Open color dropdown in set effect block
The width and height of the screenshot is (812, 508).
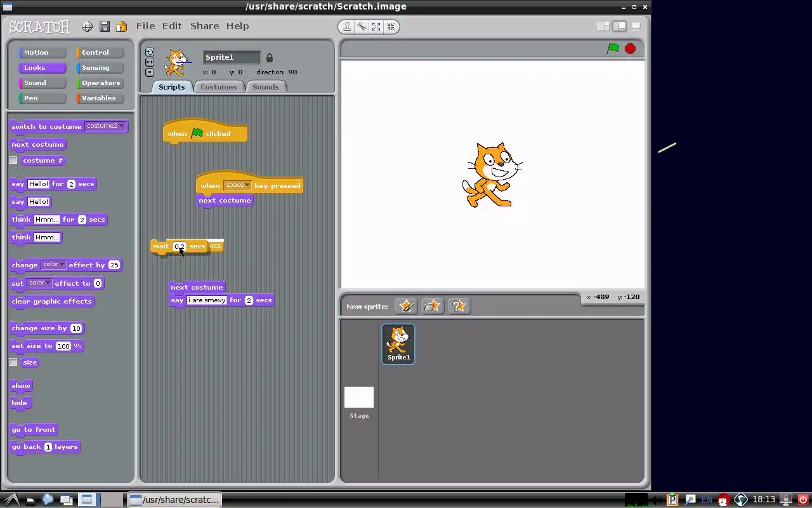point(39,283)
